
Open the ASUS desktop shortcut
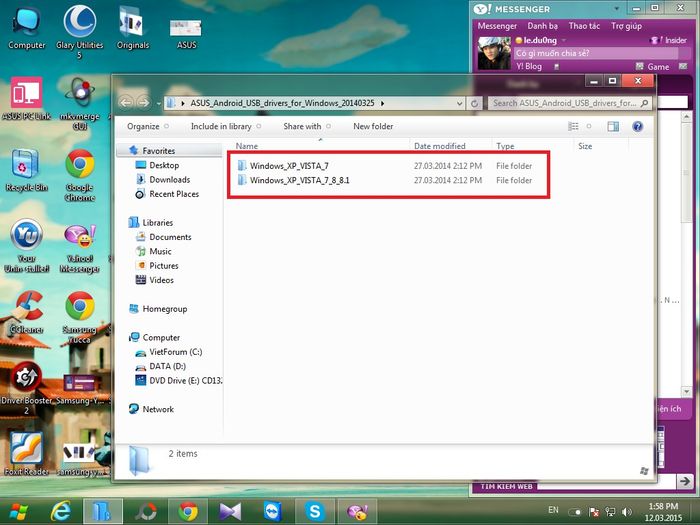pos(186,33)
